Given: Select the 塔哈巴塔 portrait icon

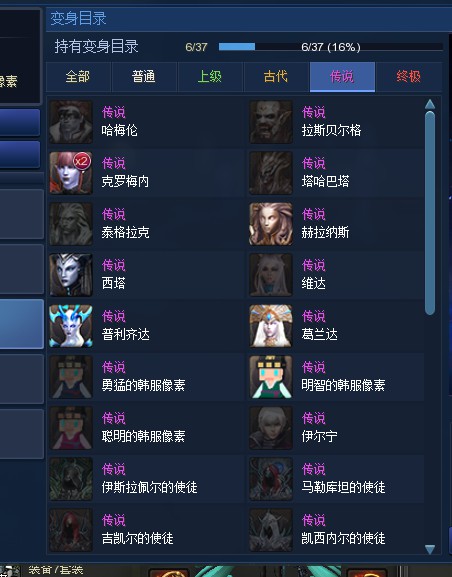Looking at the screenshot, I should coord(271,173).
